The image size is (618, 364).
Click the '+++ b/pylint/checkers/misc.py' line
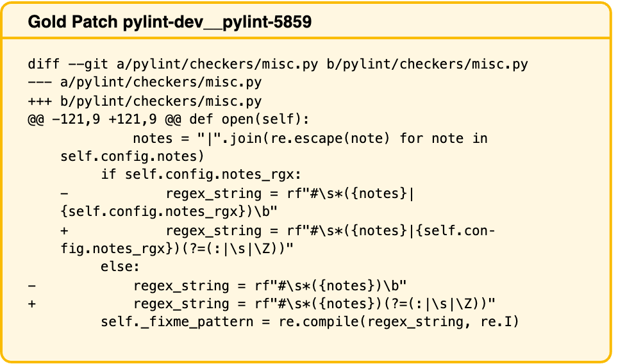pyautogui.click(x=145, y=101)
